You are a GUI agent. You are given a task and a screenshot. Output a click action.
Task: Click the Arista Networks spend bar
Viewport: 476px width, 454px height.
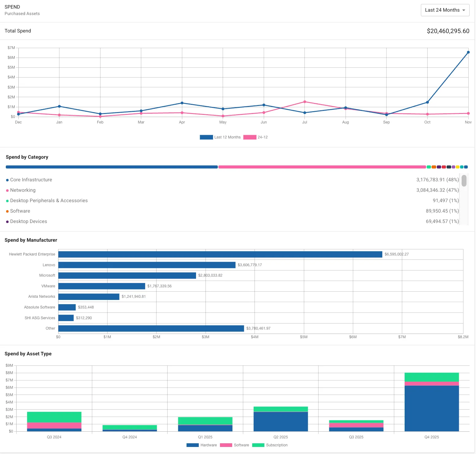(89, 297)
